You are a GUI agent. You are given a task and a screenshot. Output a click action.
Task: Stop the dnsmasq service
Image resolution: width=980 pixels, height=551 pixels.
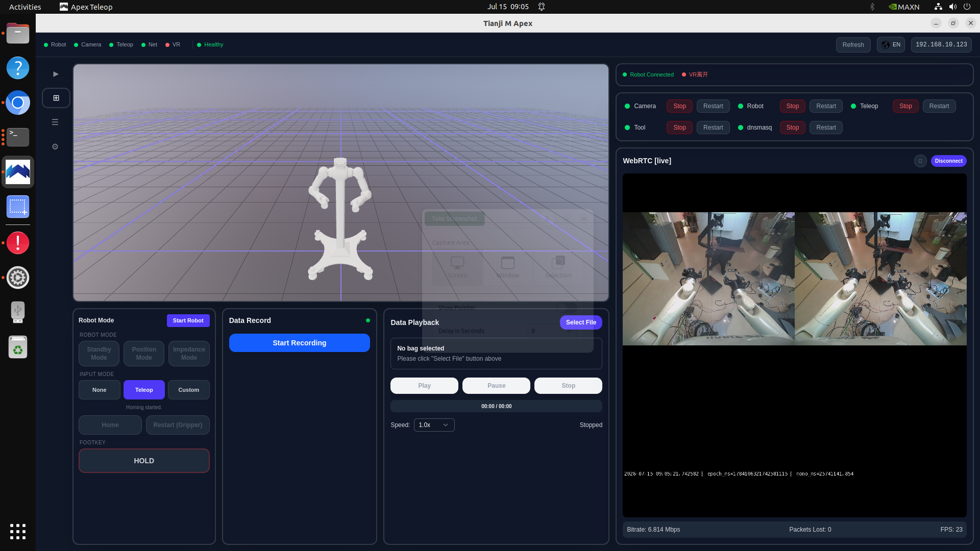click(x=792, y=128)
